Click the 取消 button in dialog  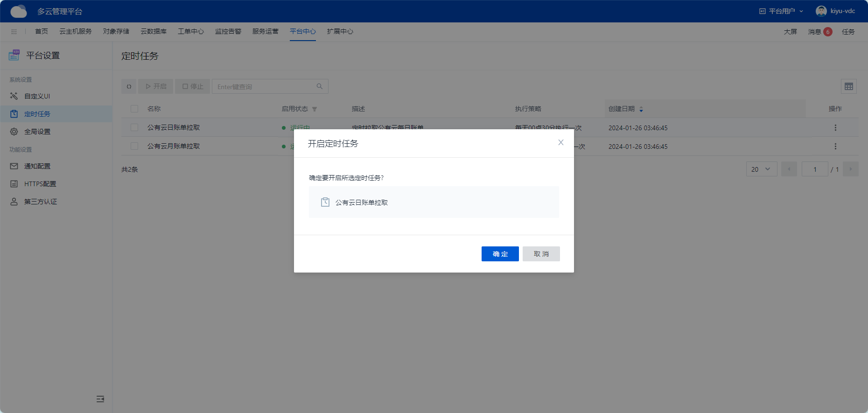click(x=541, y=254)
